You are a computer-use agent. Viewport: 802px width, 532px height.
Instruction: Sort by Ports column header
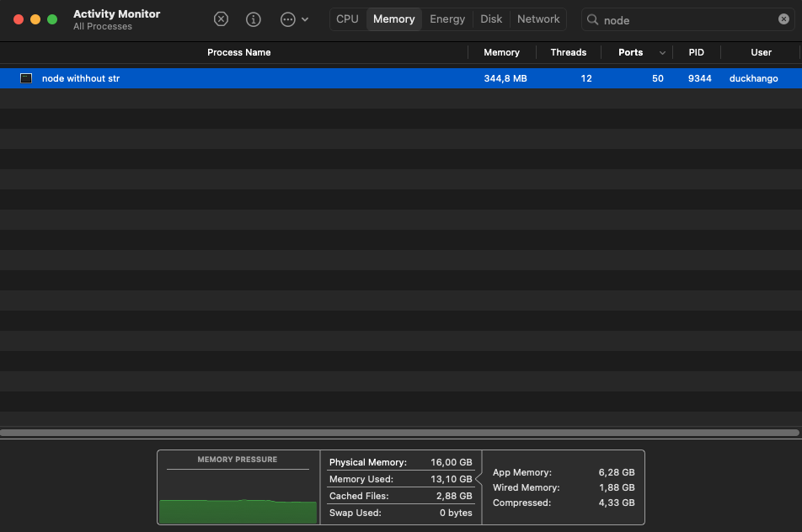click(x=631, y=52)
